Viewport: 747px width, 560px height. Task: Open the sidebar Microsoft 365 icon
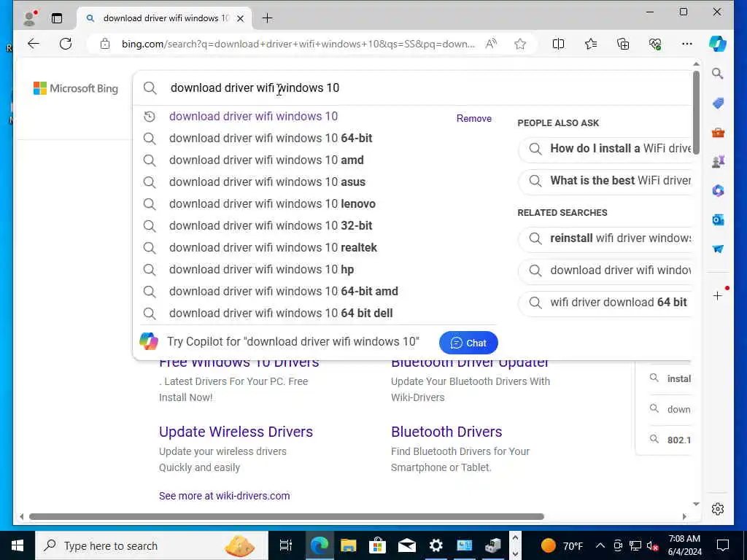(718, 190)
